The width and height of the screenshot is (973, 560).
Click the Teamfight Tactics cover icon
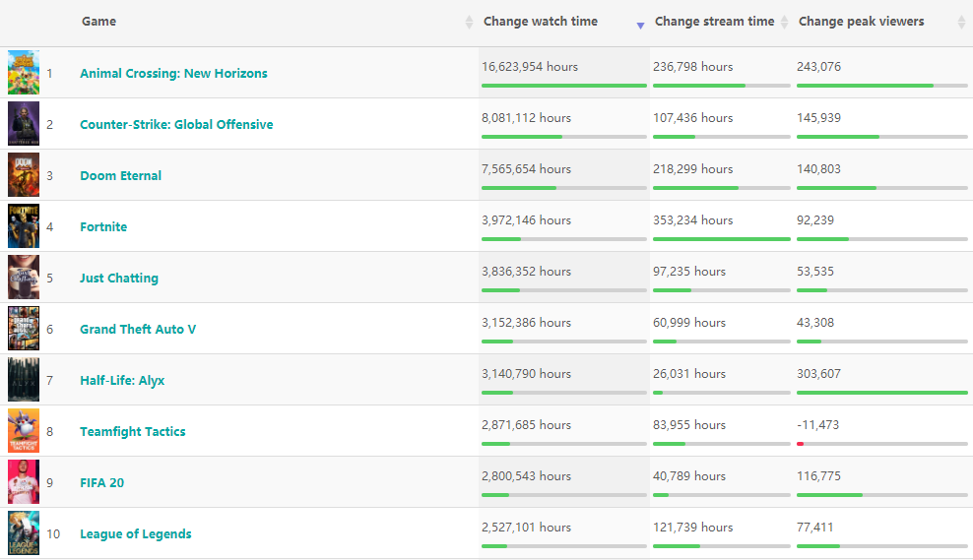[24, 431]
